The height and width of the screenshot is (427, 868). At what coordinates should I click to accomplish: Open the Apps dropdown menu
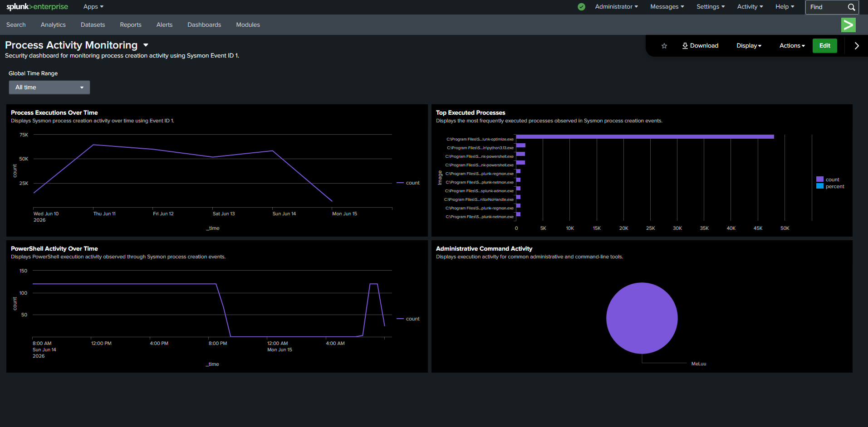(93, 7)
